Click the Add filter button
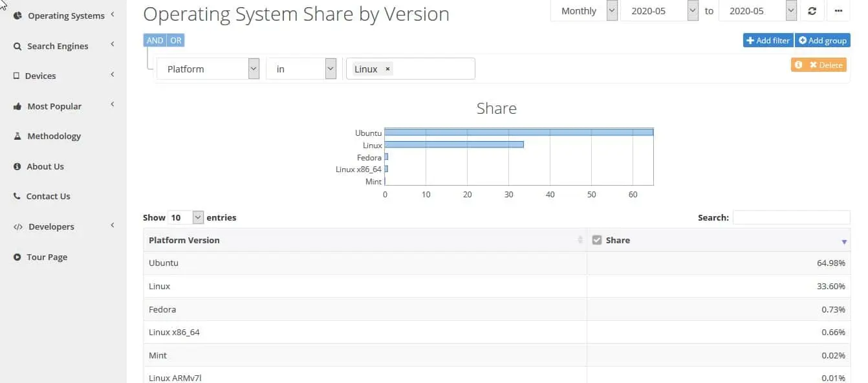Screen dimensions: 868x383 click(x=768, y=40)
